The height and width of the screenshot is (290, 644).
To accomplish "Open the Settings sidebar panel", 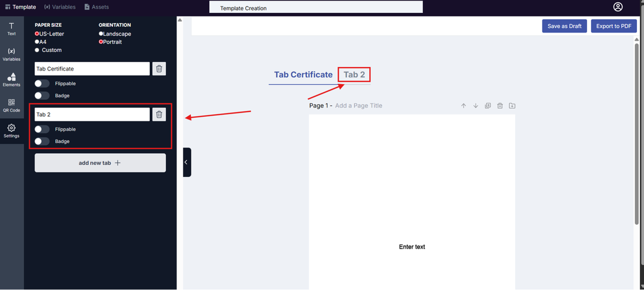I will [x=11, y=131].
